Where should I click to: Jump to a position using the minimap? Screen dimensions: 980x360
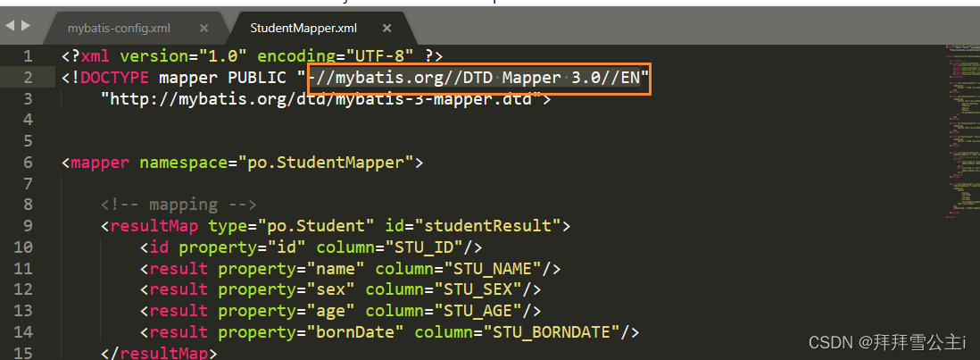tap(961, 131)
